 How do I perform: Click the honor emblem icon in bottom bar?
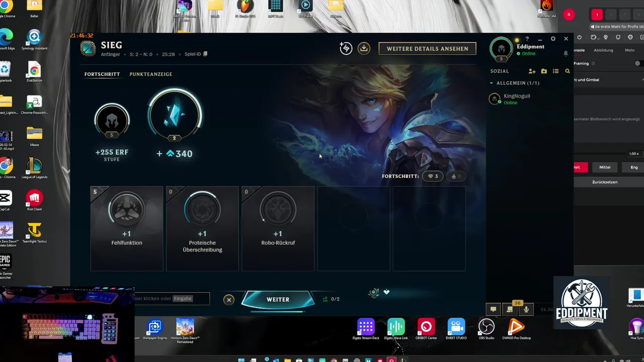[x=373, y=293]
